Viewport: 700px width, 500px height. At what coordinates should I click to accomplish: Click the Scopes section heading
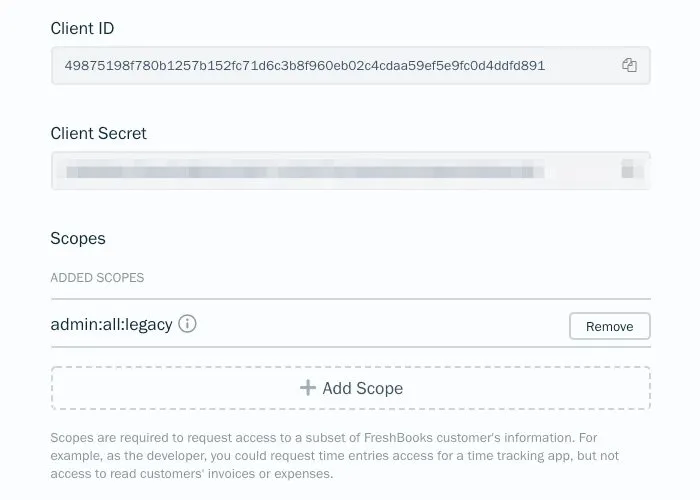78,239
